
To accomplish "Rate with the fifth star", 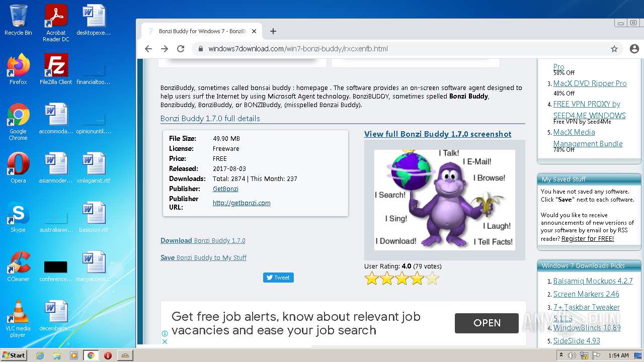I will coord(432,279).
